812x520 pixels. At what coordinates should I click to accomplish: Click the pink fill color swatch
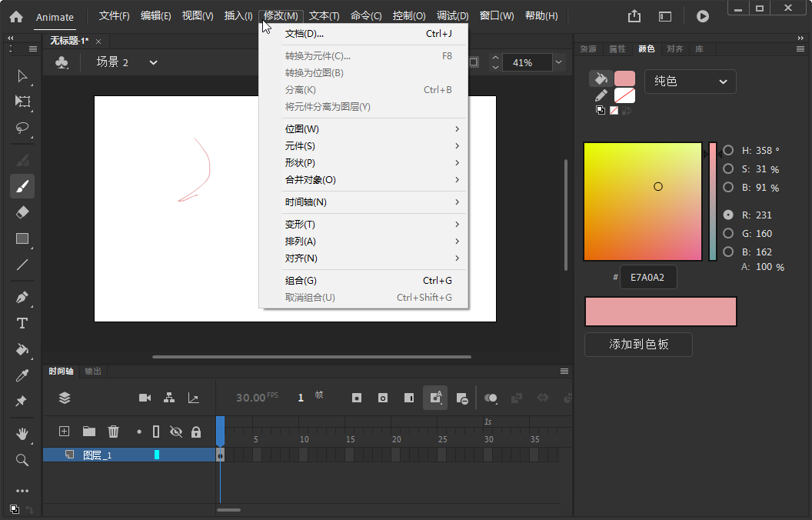(x=624, y=78)
